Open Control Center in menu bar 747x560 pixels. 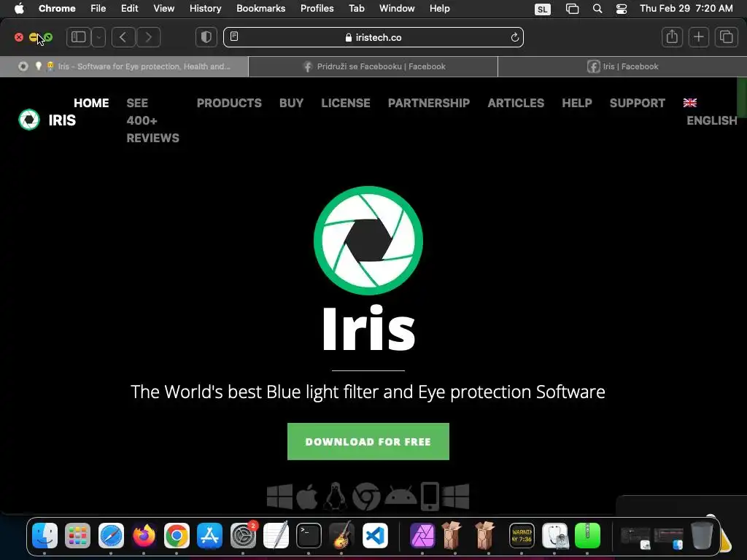622,9
